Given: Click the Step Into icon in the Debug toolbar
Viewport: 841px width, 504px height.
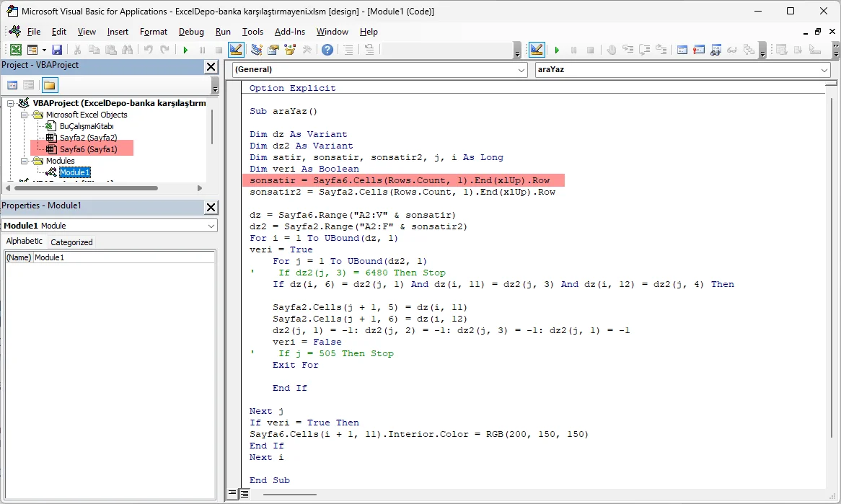Looking at the screenshot, I should (628, 50).
